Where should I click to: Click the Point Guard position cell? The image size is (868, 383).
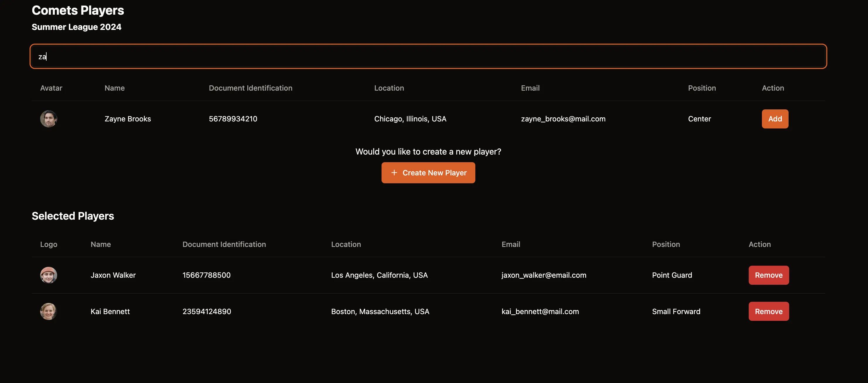click(672, 275)
